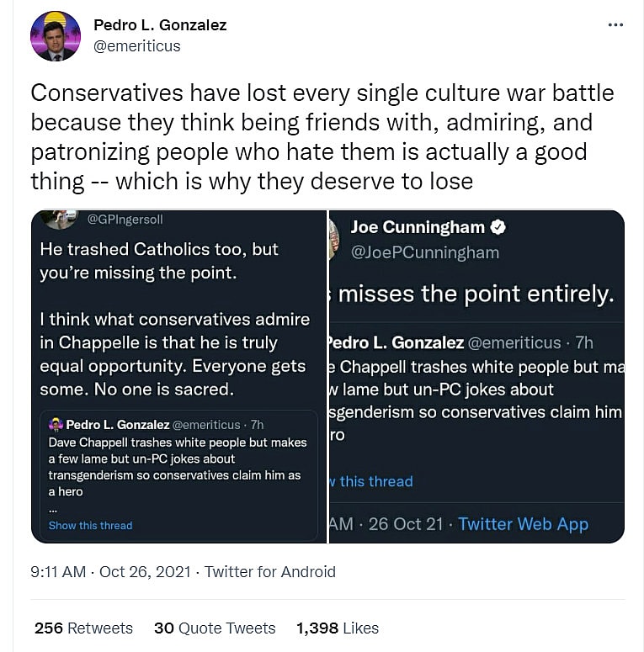644x652 pixels.
Task: Click Pedro L. Gonzalez's profile avatar
Action: [x=56, y=36]
